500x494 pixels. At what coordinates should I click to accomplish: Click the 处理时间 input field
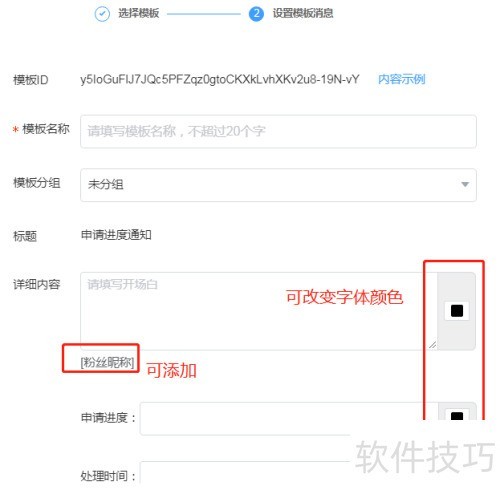245,473
